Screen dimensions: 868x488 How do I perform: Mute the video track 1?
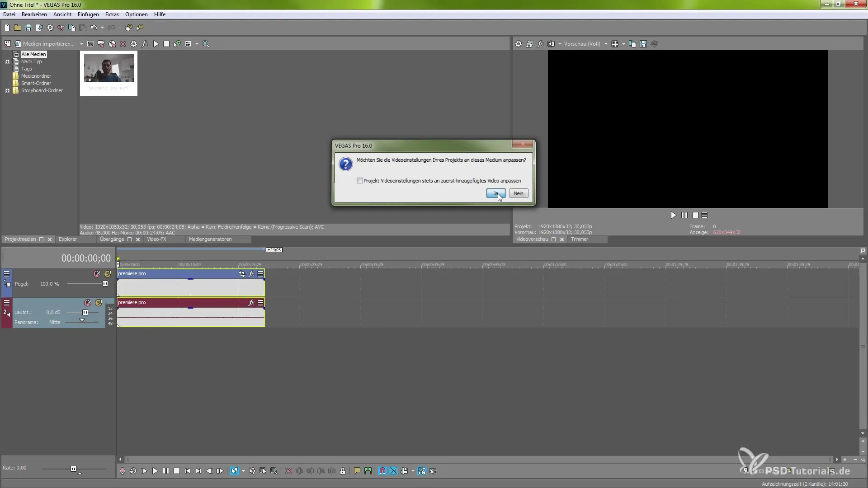pos(97,274)
